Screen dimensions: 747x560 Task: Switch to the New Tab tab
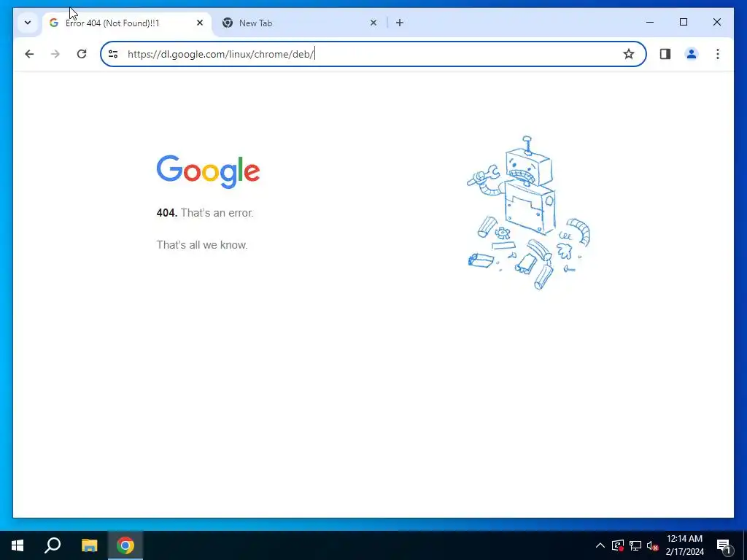300,23
